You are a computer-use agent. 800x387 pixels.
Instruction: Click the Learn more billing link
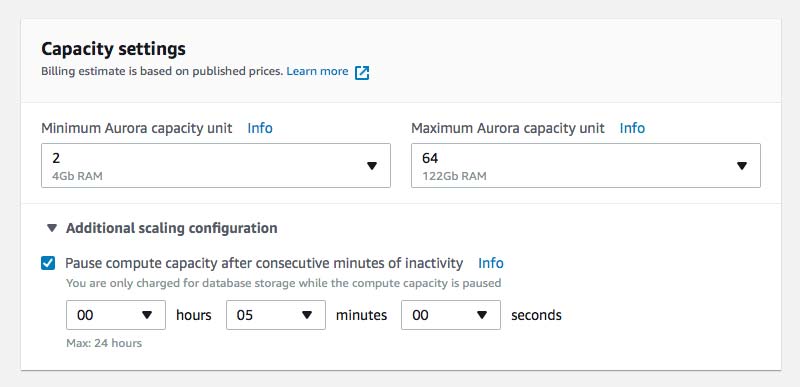click(317, 71)
